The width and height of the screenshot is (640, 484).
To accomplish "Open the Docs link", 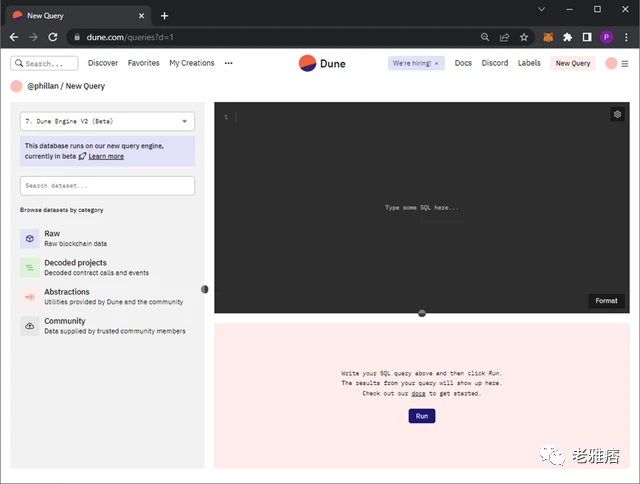I will point(463,63).
